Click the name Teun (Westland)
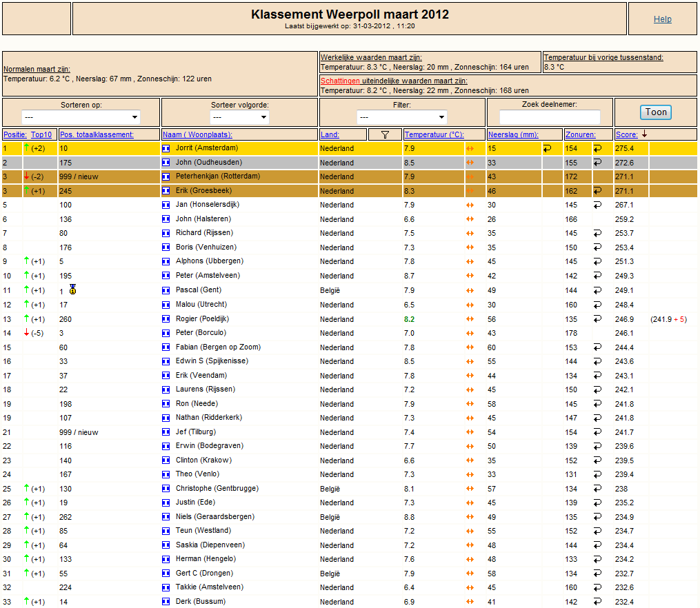 [203, 531]
